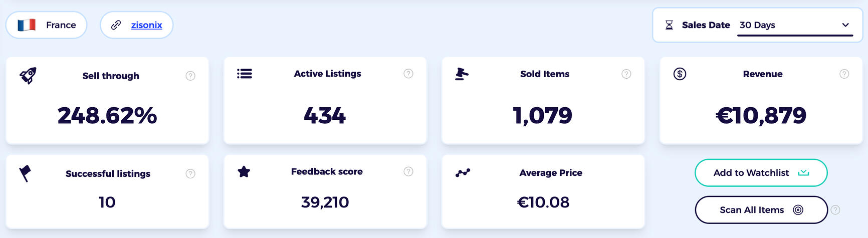This screenshot has height=238, width=868.
Task: Click the France country chip
Action: point(47,25)
